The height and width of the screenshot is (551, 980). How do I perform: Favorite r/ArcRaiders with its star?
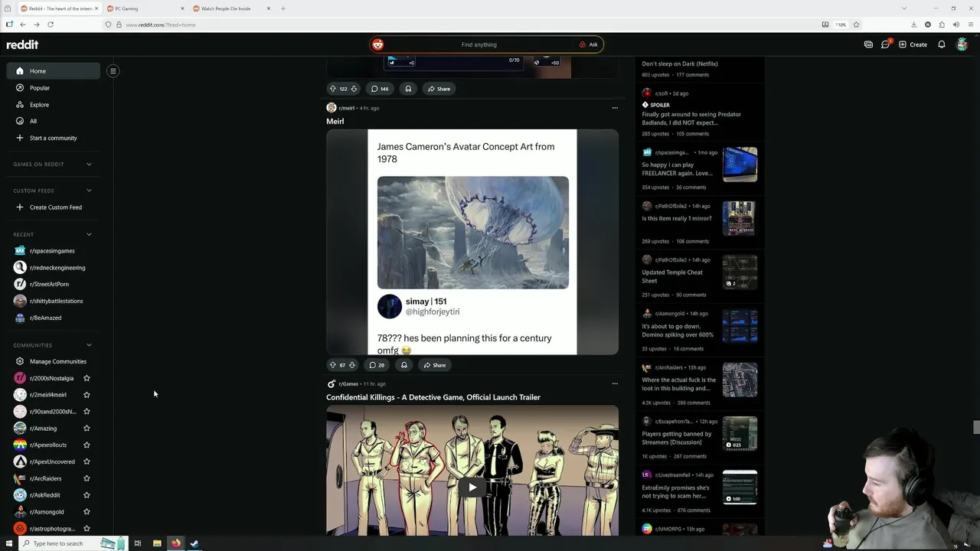tap(87, 478)
